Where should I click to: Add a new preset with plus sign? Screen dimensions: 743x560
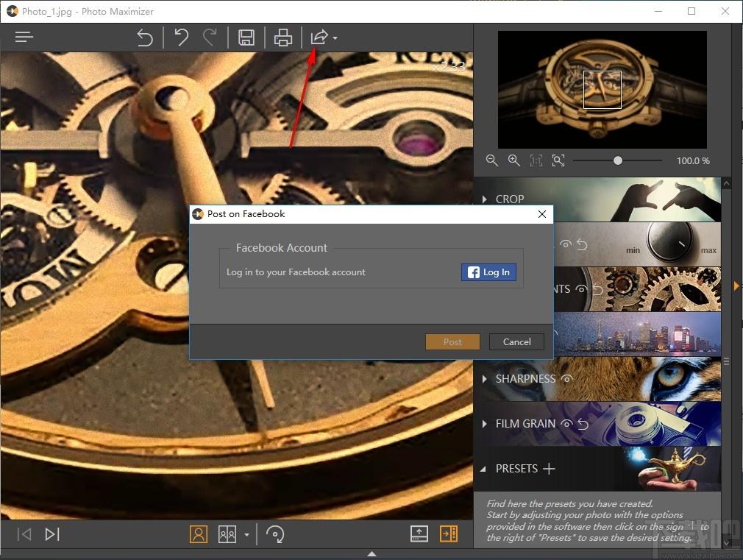click(549, 469)
